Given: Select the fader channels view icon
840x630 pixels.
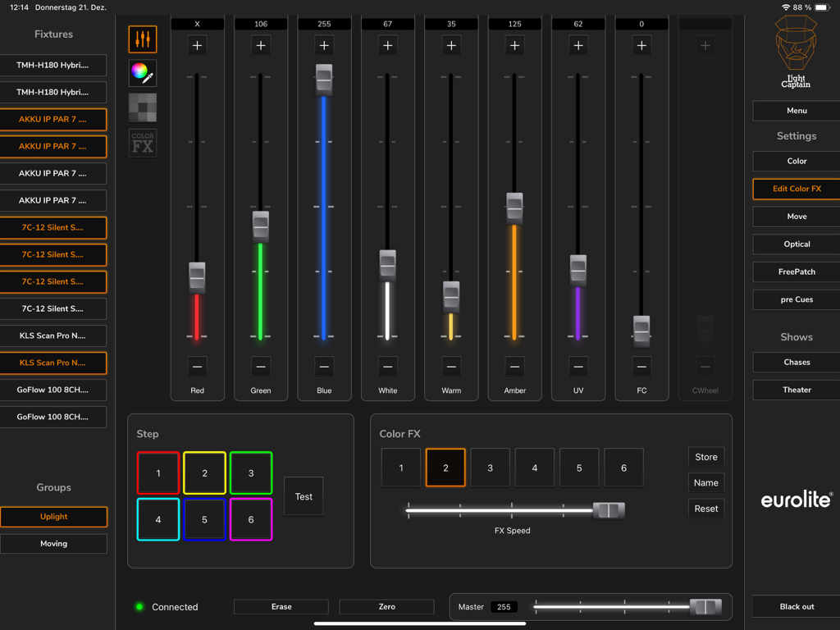Looking at the screenshot, I should (x=142, y=39).
